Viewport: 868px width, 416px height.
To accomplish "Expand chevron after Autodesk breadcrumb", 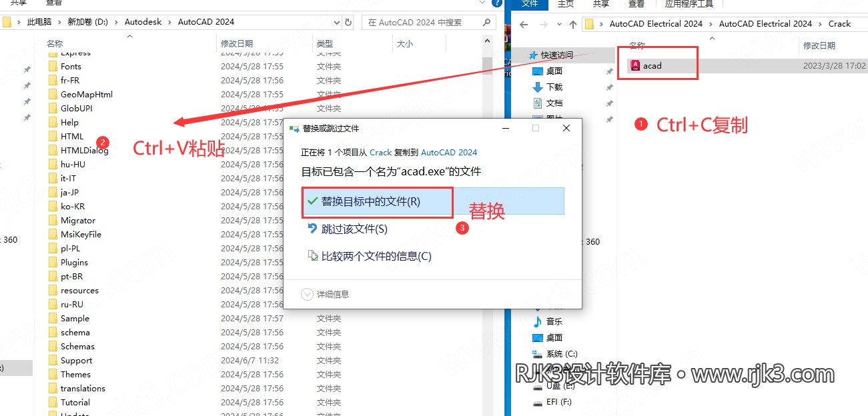I will pyautogui.click(x=170, y=22).
